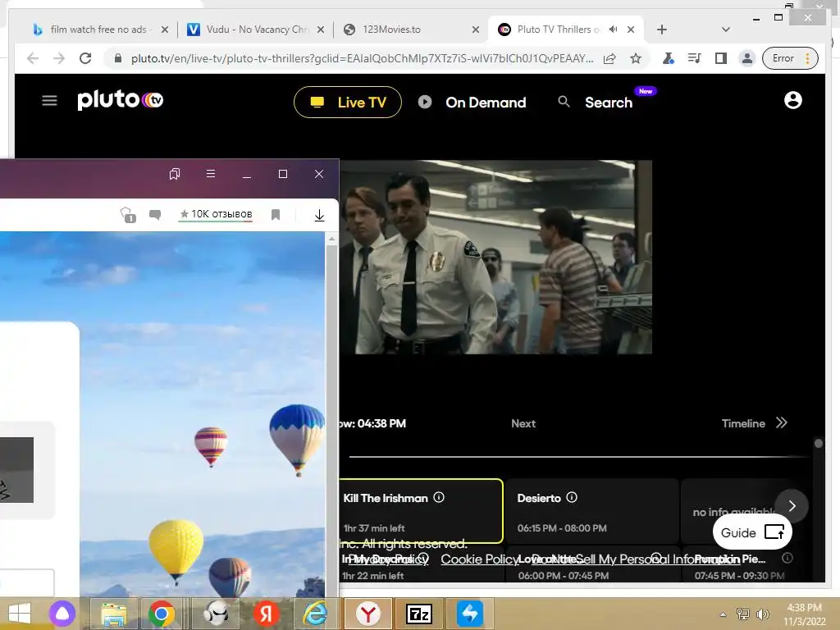
Task: Open the Pluto TV hamburger menu
Action: 49,100
